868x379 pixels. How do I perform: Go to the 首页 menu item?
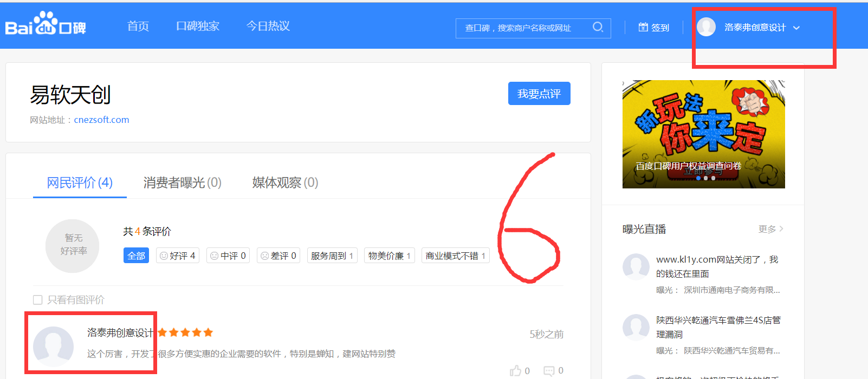point(138,26)
